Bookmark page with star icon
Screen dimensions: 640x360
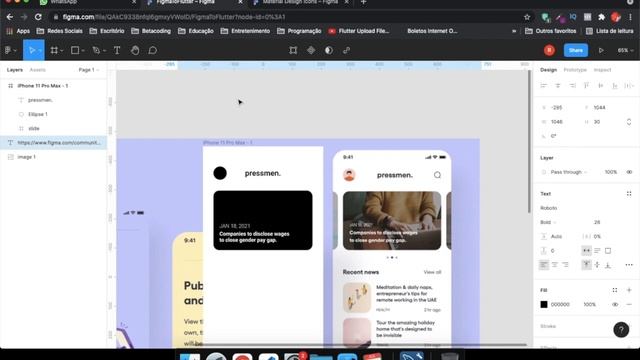[527, 17]
